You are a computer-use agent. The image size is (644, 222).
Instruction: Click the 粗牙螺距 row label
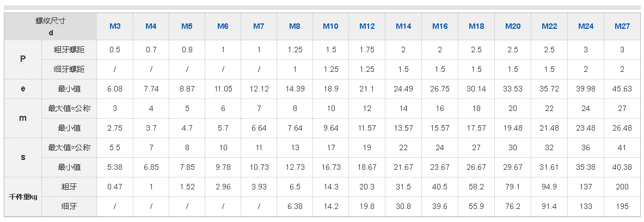click(x=69, y=50)
